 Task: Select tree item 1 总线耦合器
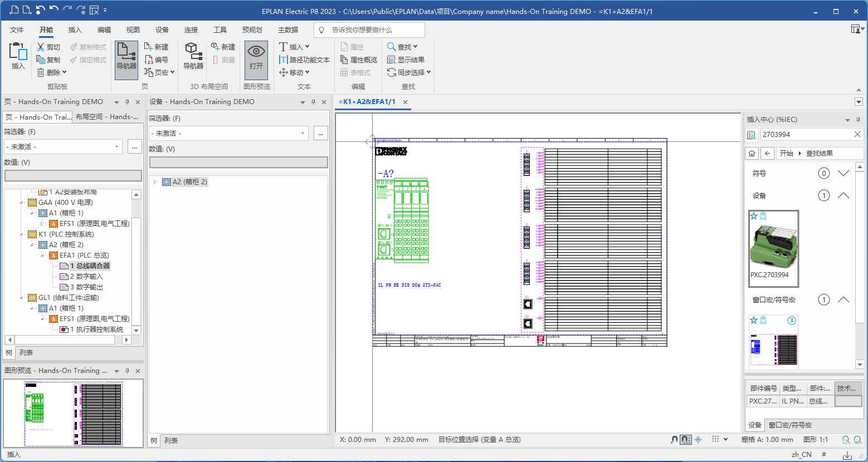point(90,266)
